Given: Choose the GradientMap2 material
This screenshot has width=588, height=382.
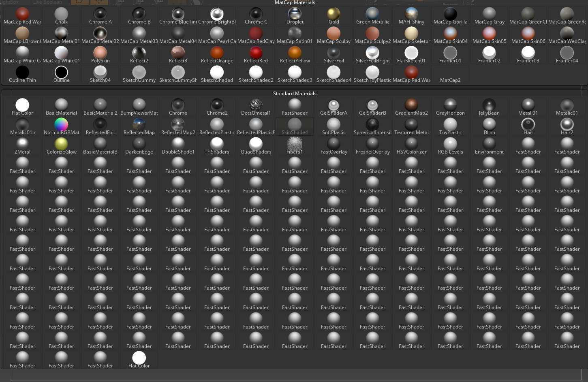Looking at the screenshot, I should tap(411, 107).
